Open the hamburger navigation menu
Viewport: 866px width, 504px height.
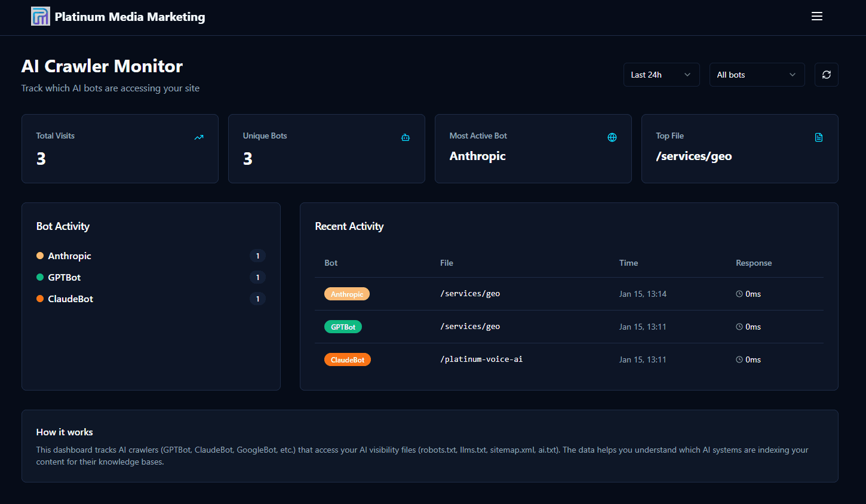point(816,16)
